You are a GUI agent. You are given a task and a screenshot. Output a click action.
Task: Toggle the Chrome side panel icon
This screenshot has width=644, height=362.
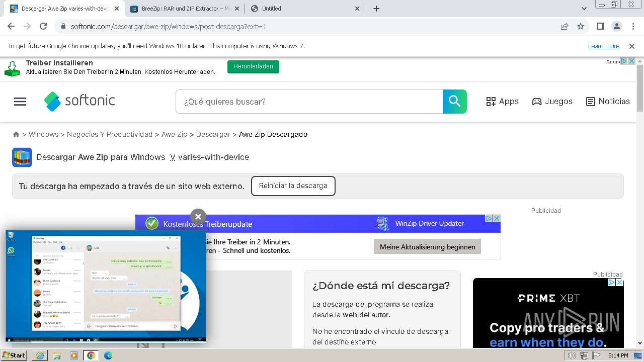coord(600,27)
